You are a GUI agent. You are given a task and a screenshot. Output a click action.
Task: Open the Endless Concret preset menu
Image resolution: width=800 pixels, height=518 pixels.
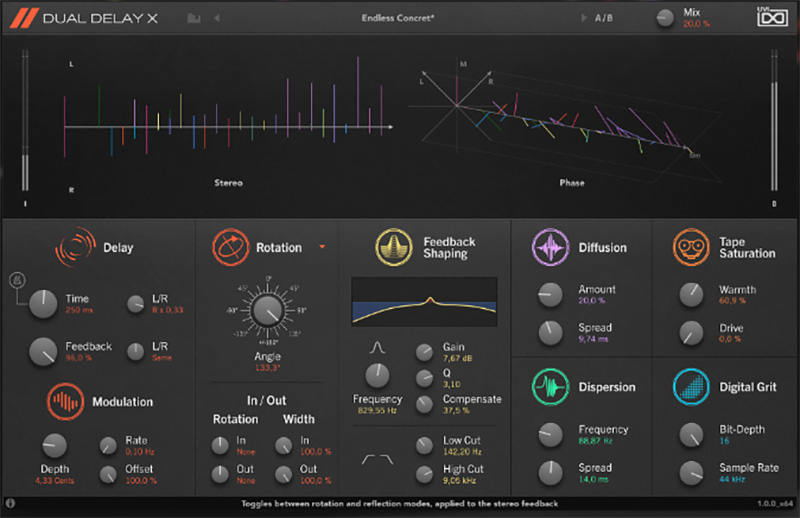[398, 18]
